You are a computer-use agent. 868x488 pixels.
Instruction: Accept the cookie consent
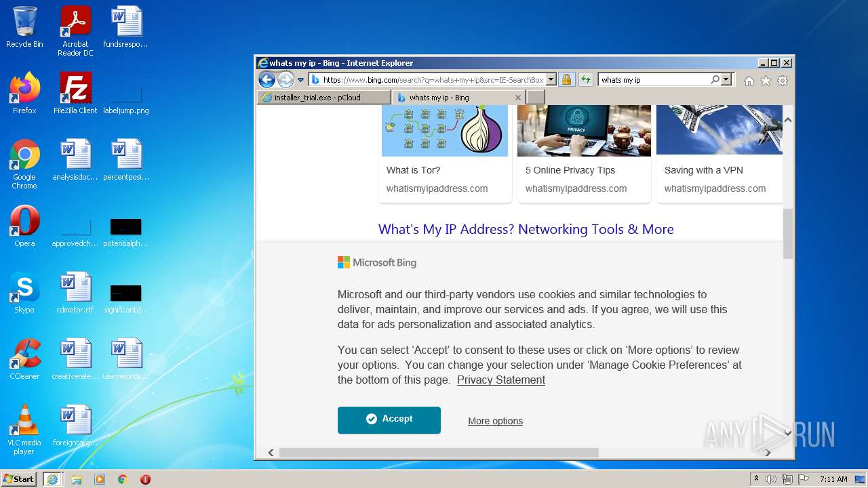pyautogui.click(x=389, y=420)
